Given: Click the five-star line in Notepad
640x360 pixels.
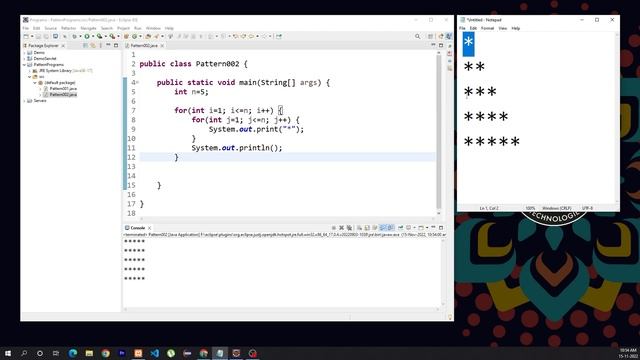Looking at the screenshot, I should pyautogui.click(x=492, y=142).
